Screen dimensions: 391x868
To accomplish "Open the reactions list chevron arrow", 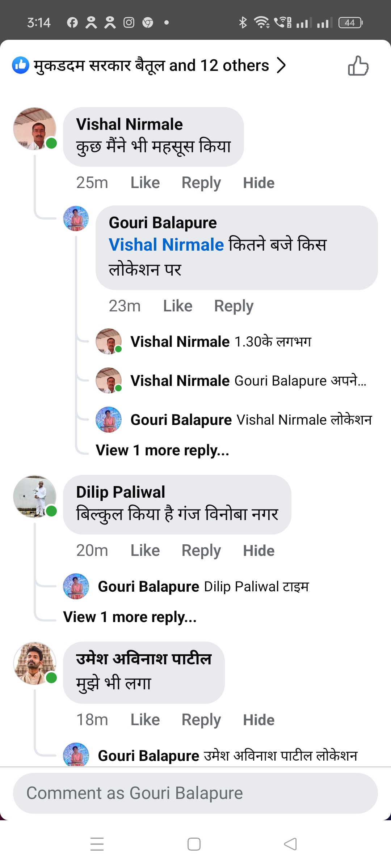I will pos(281,65).
